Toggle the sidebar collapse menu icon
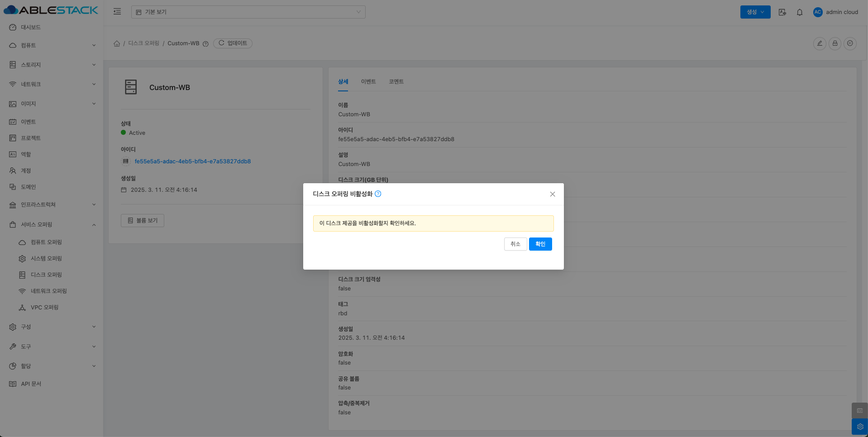This screenshot has height=437, width=868. pos(117,12)
